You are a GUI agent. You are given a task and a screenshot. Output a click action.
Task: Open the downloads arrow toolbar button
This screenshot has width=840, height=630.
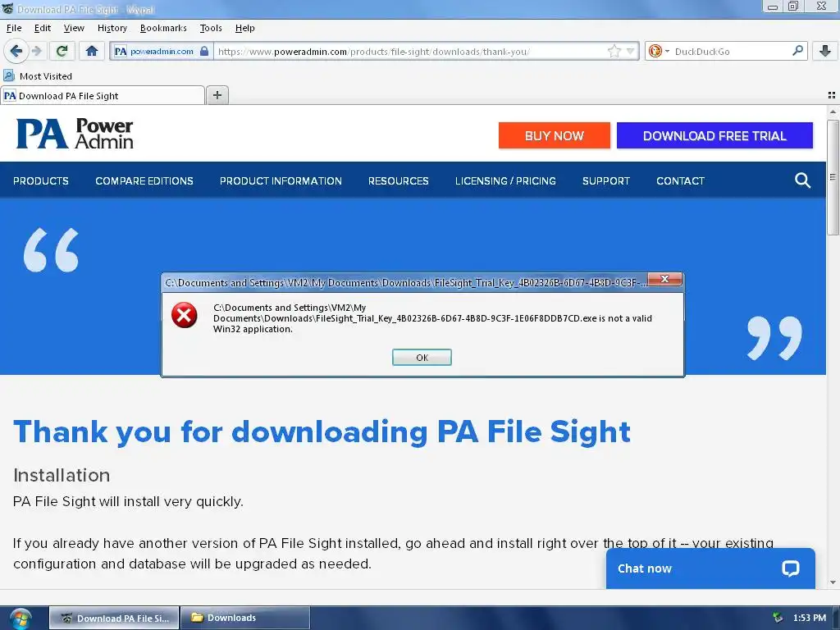click(x=825, y=51)
